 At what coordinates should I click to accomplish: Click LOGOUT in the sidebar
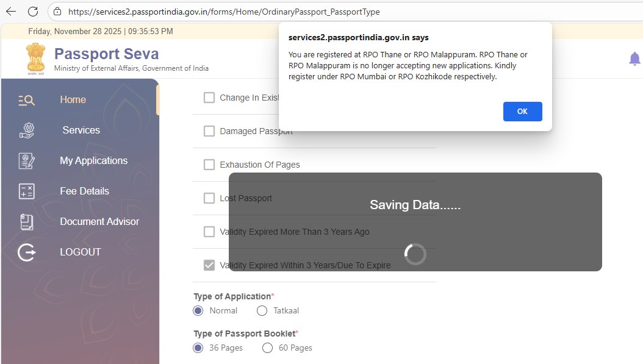(81, 252)
